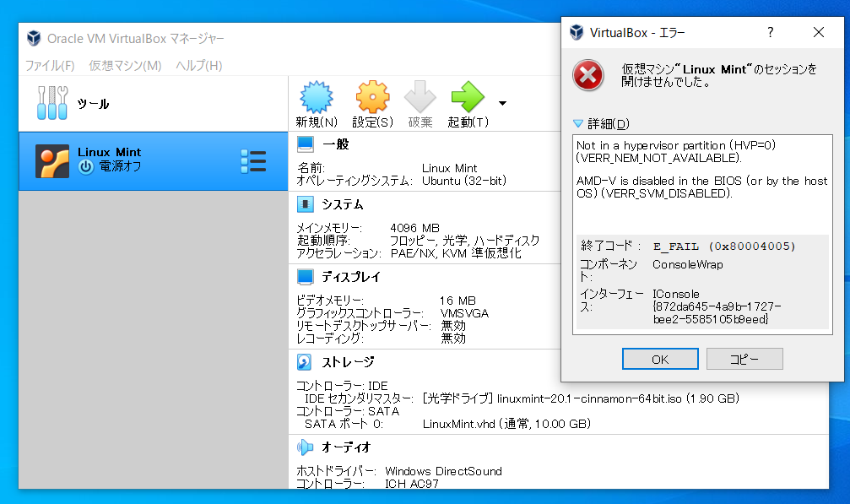Click the Oracle VM VirtualBox マネージャー window title
This screenshot has width=850, height=504.
[x=136, y=39]
